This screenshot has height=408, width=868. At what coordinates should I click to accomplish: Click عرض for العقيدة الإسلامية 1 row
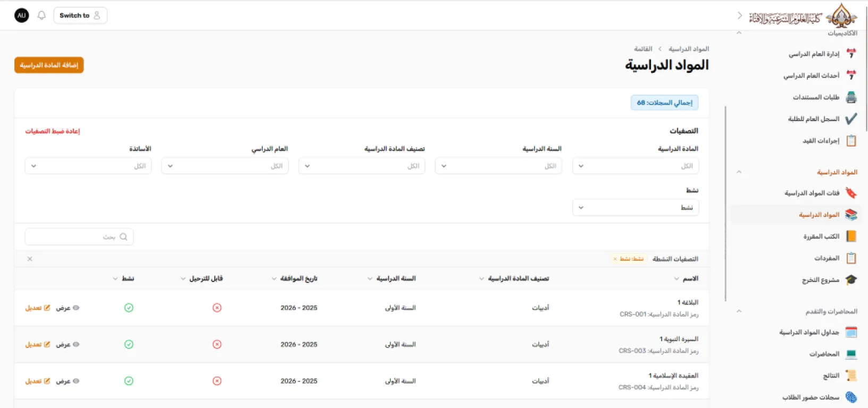point(68,381)
